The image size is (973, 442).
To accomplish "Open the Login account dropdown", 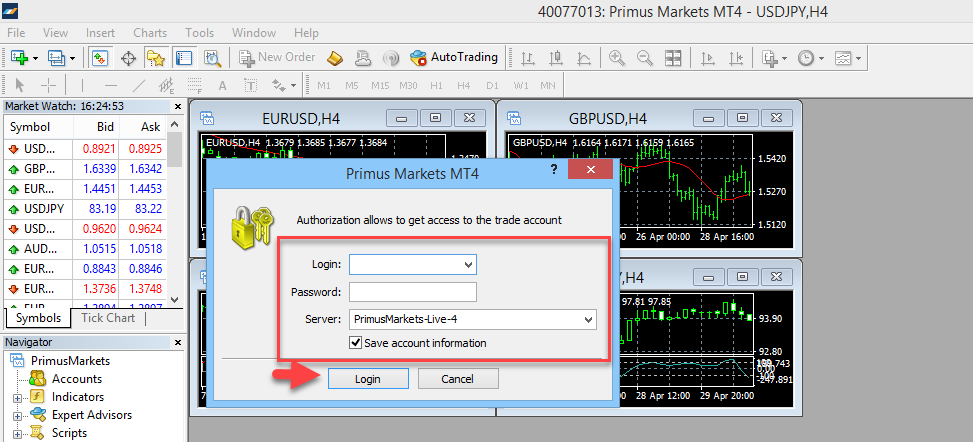I will click(468, 264).
